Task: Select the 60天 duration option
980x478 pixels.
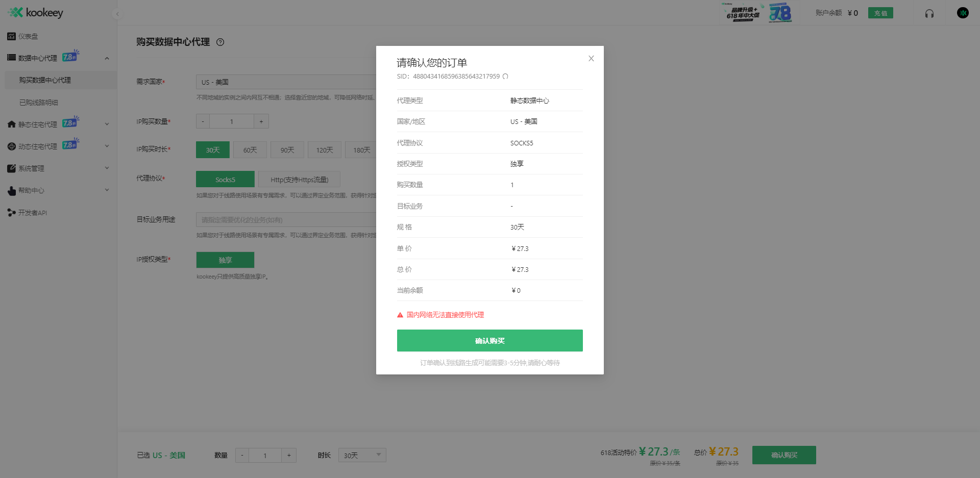Action: [x=250, y=149]
